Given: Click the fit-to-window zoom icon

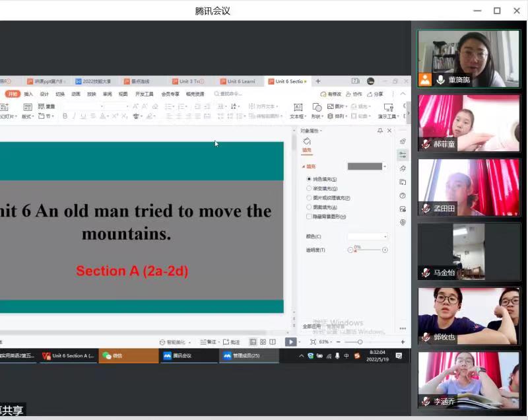Looking at the screenshot, I should pos(313,342).
